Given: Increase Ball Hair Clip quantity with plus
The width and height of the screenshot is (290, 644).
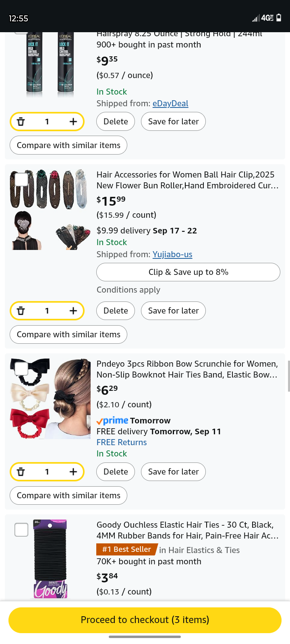Looking at the screenshot, I should 73,311.
